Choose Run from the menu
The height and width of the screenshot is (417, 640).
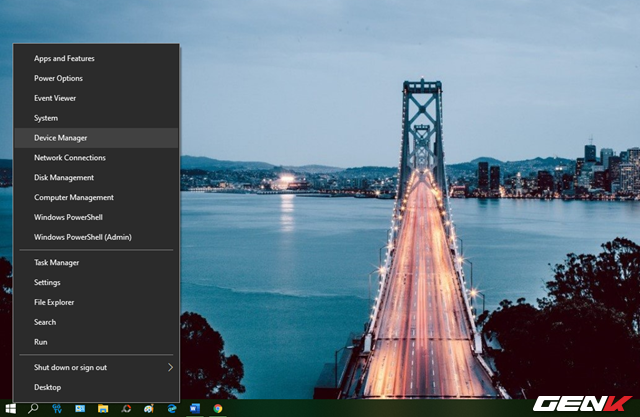[41, 342]
